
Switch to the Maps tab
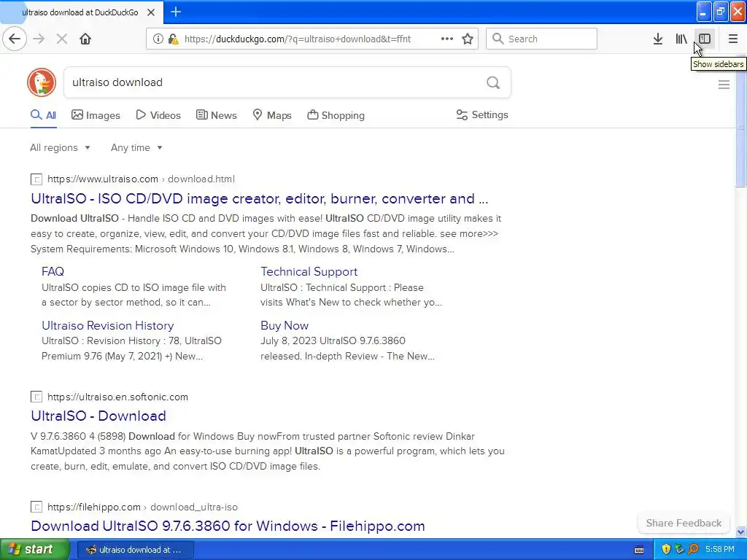272,115
